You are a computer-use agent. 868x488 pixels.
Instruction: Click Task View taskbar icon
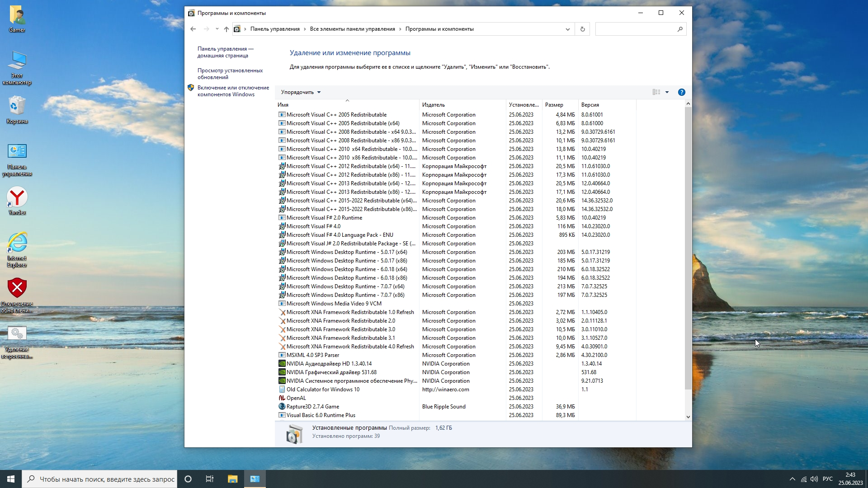210,479
